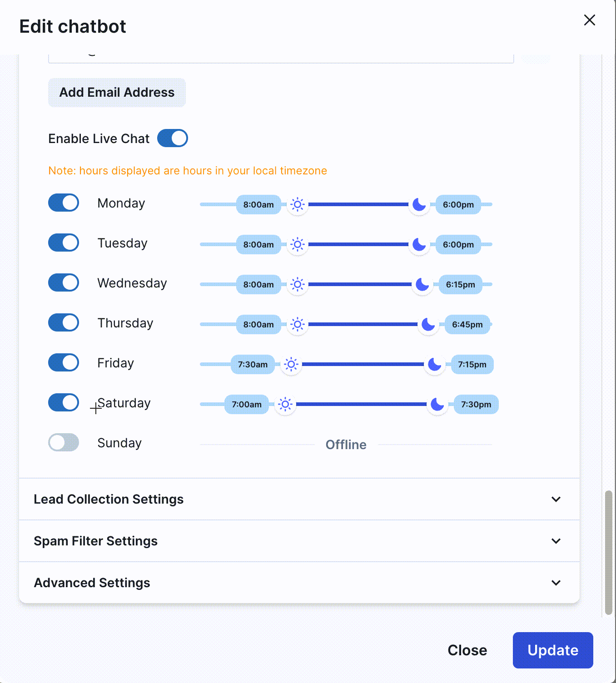Click Tuesday's moon end-time handle
Image resolution: width=616 pixels, height=683 pixels.
click(x=419, y=245)
